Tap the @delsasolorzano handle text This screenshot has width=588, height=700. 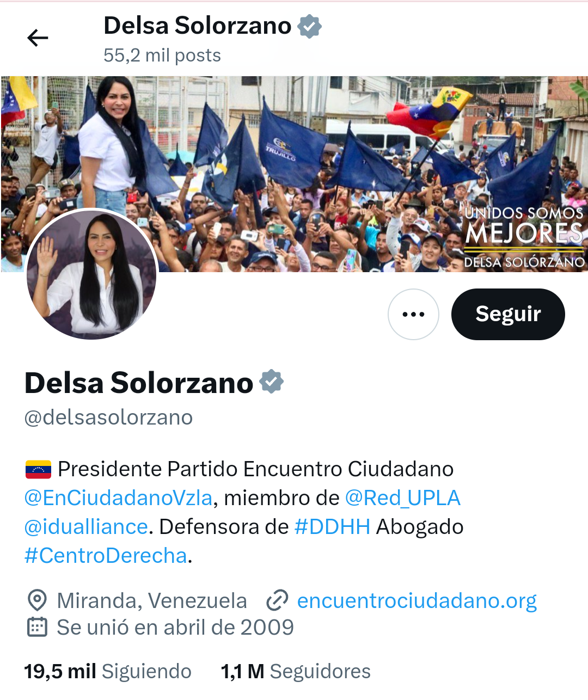(109, 417)
